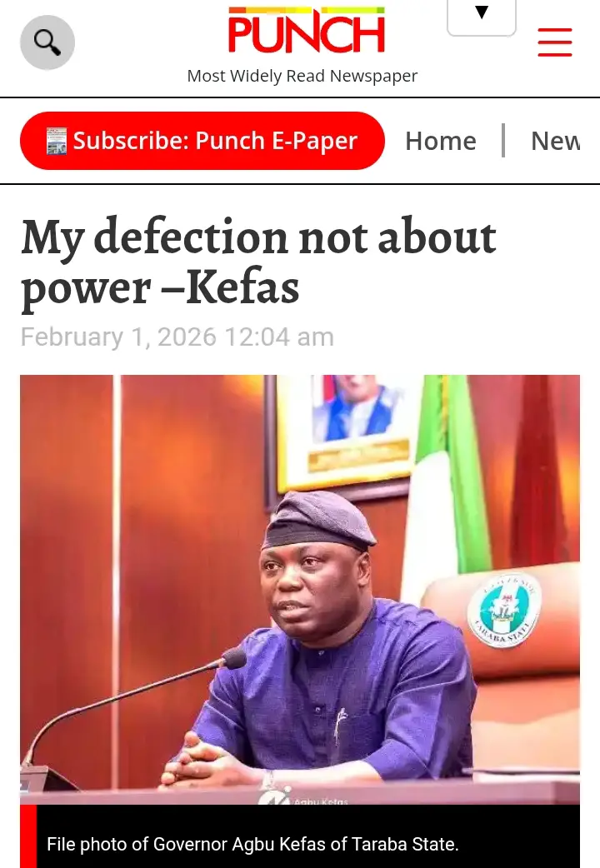The width and height of the screenshot is (600, 868).
Task: Click the PUNCH logo
Action: click(x=307, y=31)
